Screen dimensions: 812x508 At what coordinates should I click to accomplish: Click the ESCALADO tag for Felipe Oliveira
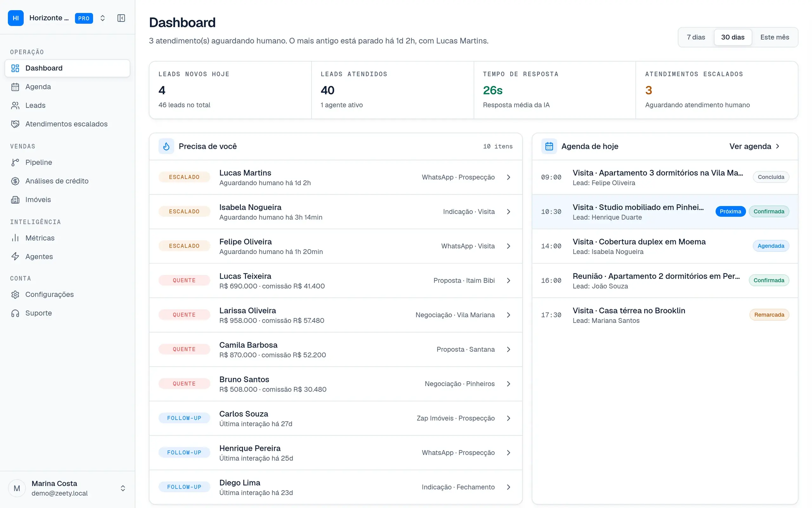point(184,246)
